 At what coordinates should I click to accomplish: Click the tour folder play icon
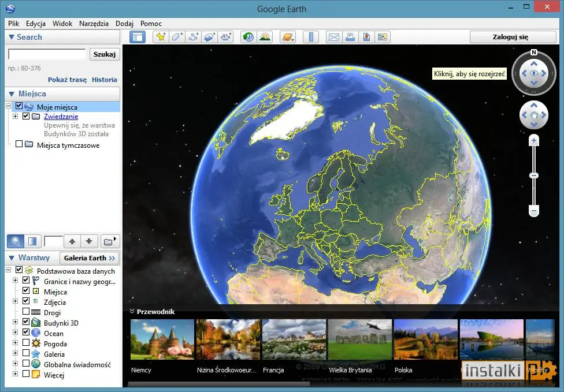click(109, 241)
